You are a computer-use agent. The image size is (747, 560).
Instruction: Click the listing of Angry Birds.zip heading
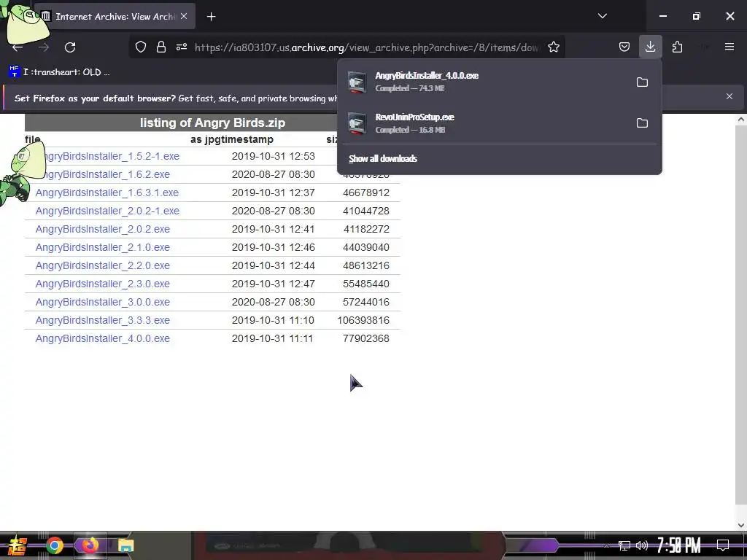[212, 122]
